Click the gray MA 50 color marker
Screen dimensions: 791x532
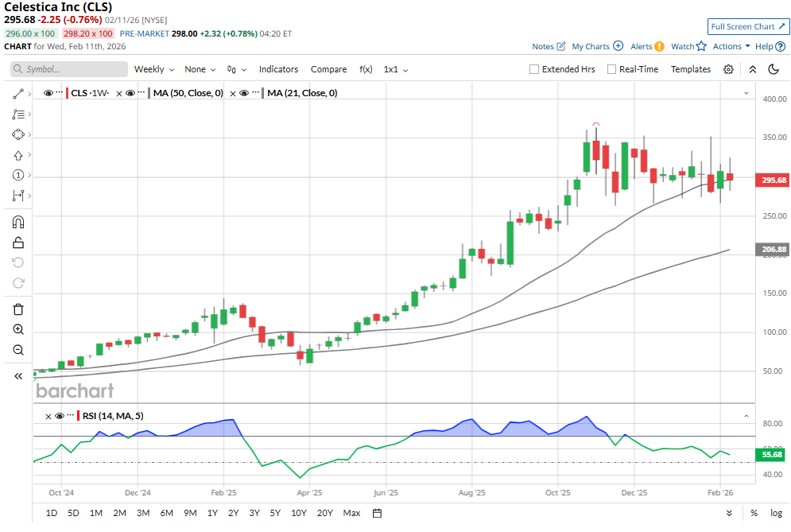(x=149, y=93)
